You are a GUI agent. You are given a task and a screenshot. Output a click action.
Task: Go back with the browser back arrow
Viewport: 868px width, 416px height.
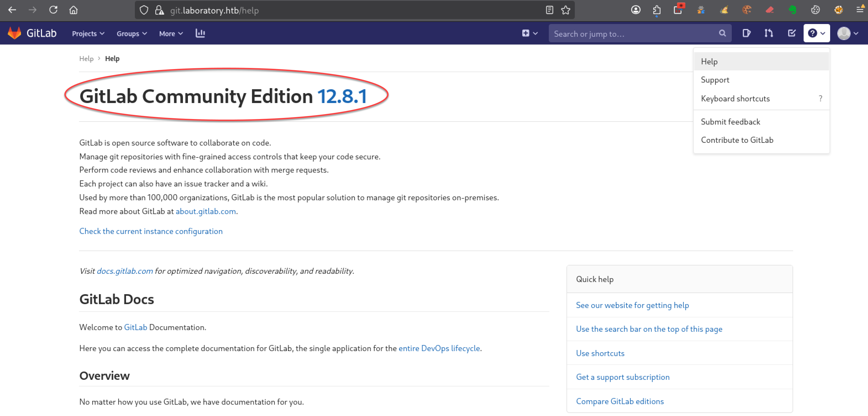pos(12,10)
